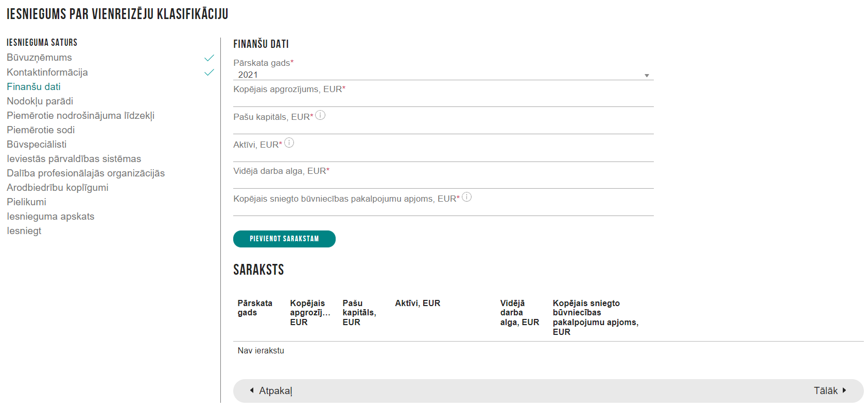
Task: Open Piemērotie sodi section
Action: (x=41, y=130)
